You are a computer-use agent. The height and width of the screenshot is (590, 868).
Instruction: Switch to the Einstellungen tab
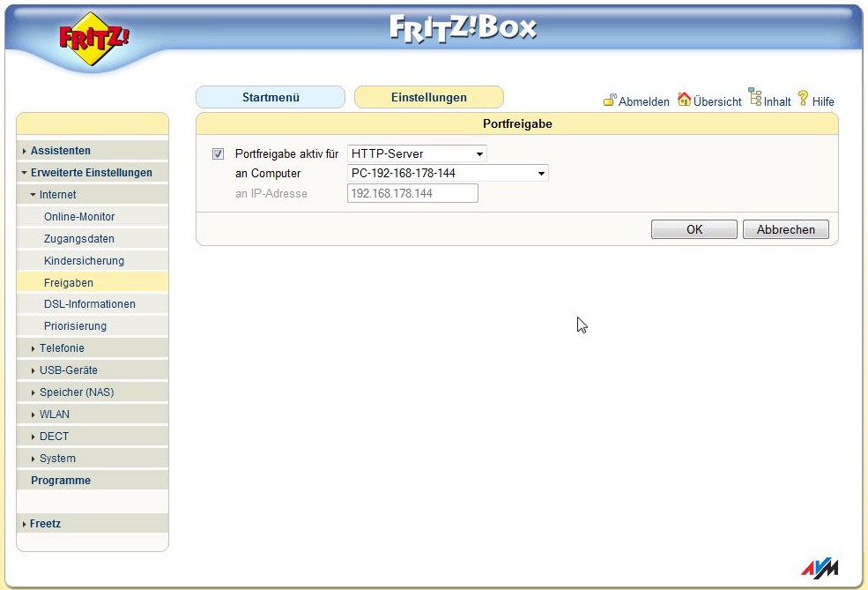point(429,98)
